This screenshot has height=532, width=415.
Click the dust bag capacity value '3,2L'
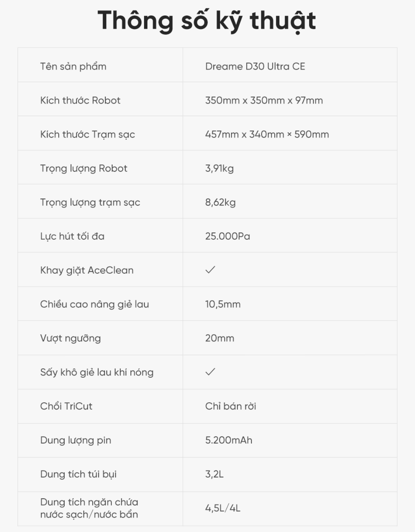pyautogui.click(x=214, y=474)
